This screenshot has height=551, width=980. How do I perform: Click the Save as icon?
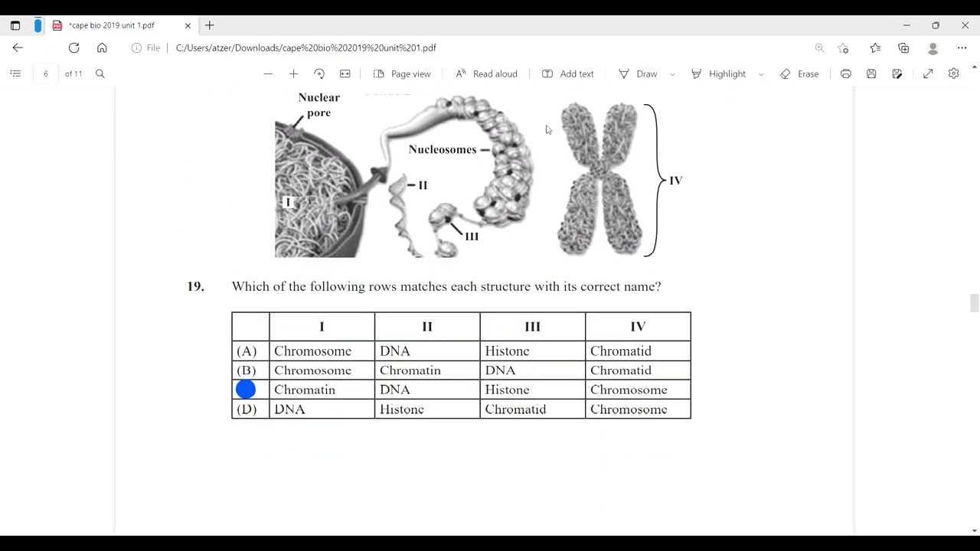(897, 73)
